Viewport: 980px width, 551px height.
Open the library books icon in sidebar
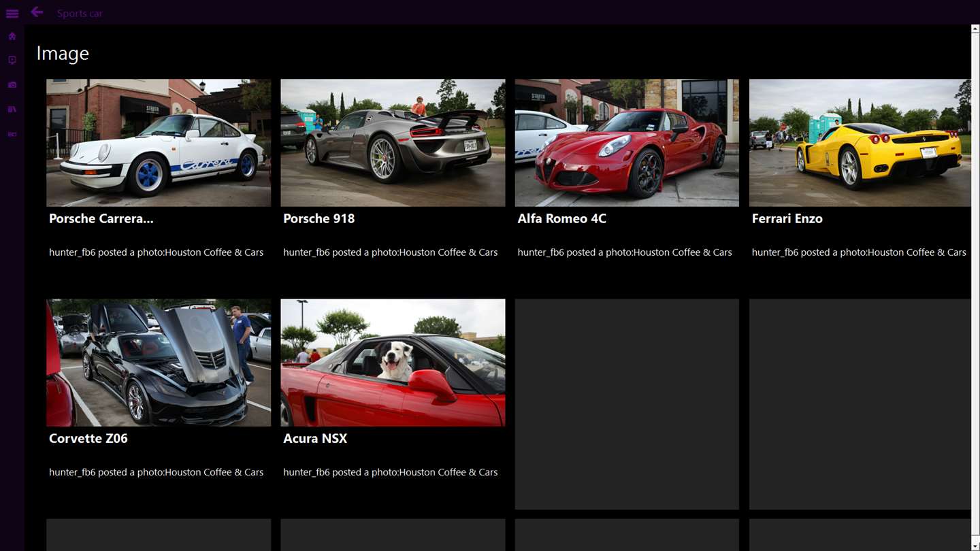[12, 110]
